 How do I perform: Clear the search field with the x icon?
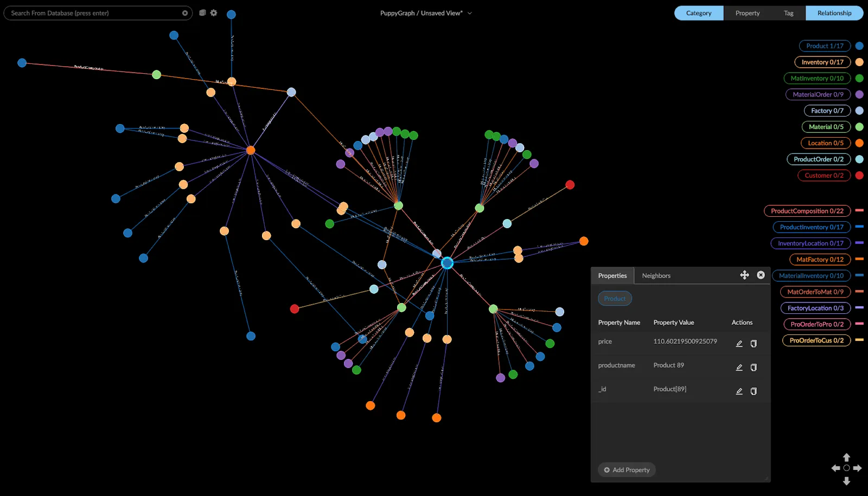point(185,13)
